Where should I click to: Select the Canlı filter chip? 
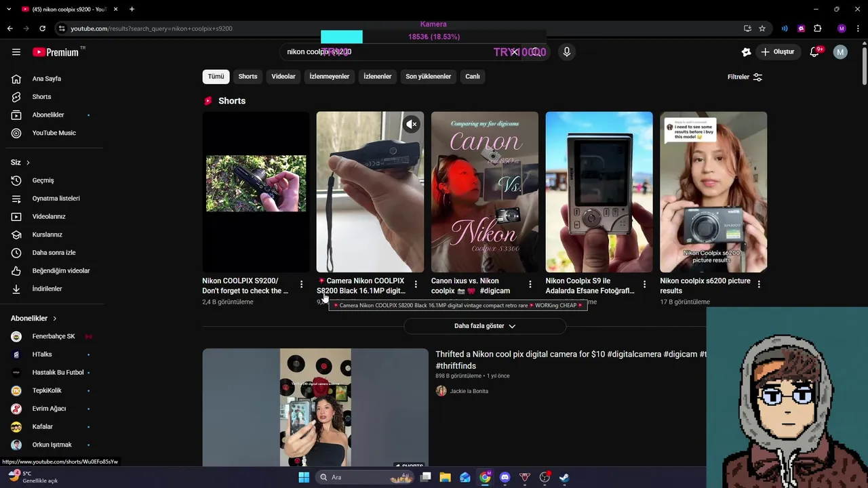point(473,77)
